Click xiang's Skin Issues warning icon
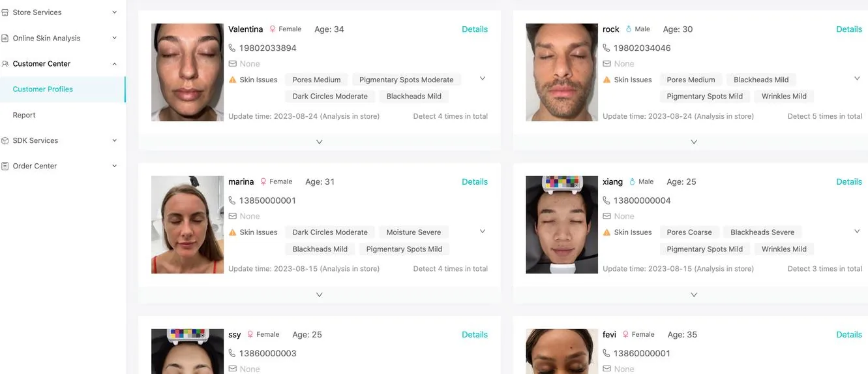 [x=606, y=232]
